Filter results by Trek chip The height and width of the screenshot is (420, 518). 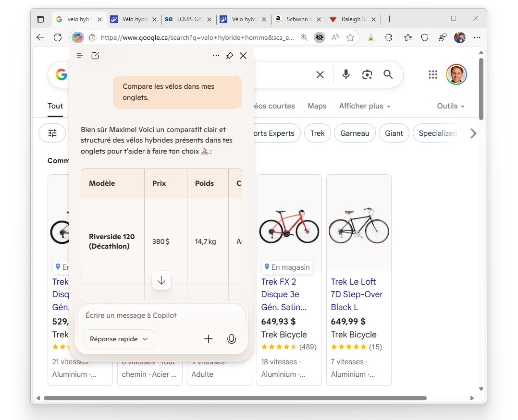pyautogui.click(x=318, y=133)
